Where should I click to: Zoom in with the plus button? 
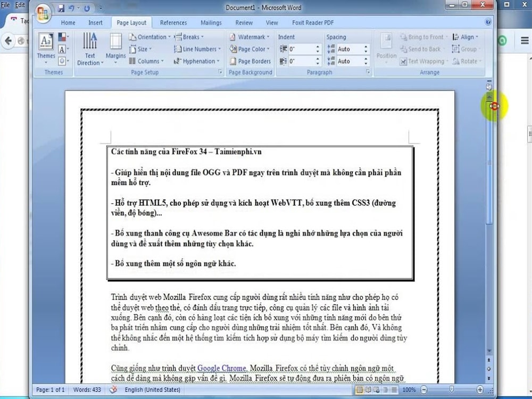pyautogui.click(x=480, y=390)
